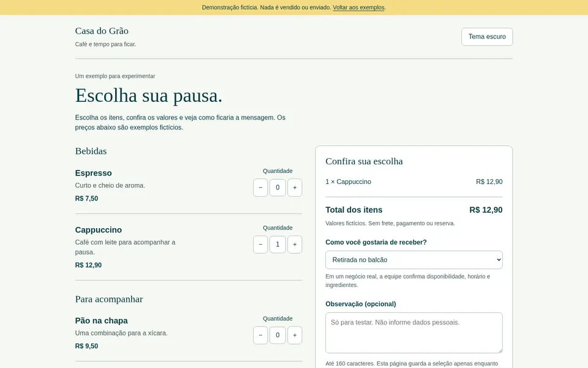The image size is (588, 368).
Task: Click the Valores fictícios note
Action: point(390,223)
